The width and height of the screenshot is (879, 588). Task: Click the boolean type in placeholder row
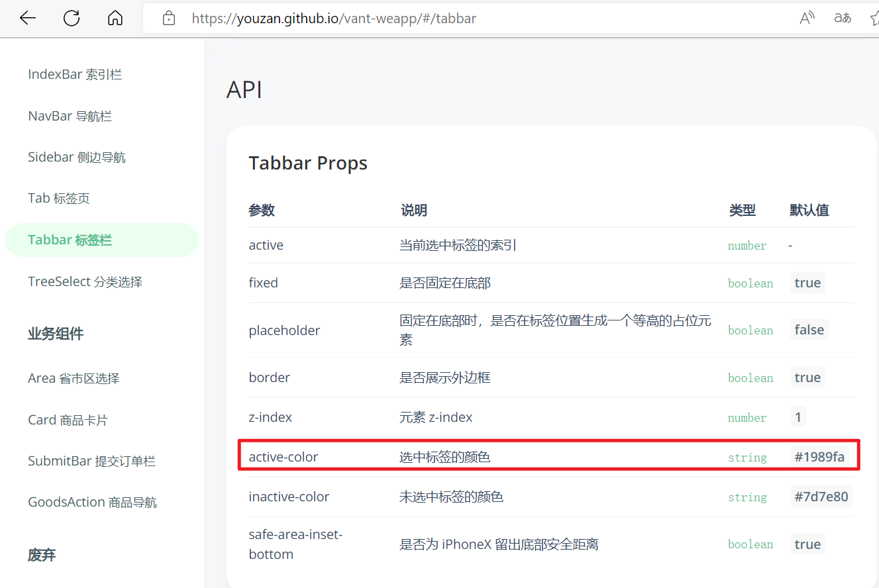click(x=750, y=330)
